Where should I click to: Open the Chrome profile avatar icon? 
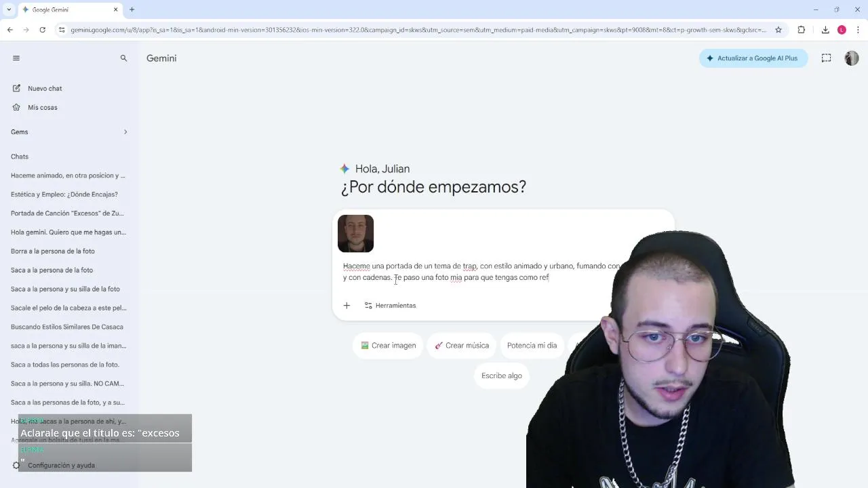pos(842,30)
